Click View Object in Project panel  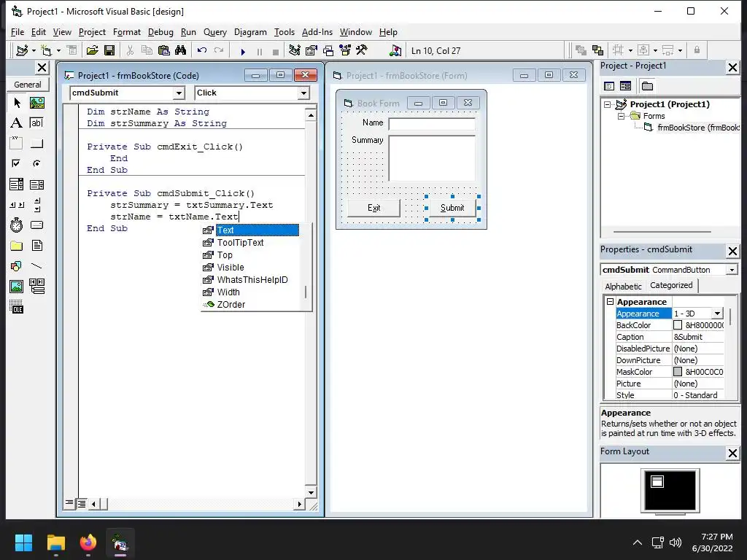[x=625, y=86]
